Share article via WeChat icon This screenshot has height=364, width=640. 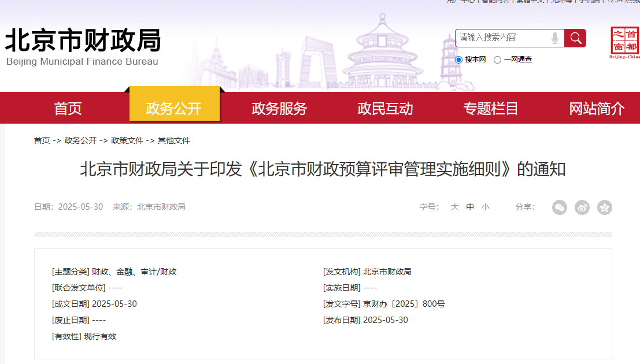[560, 207]
